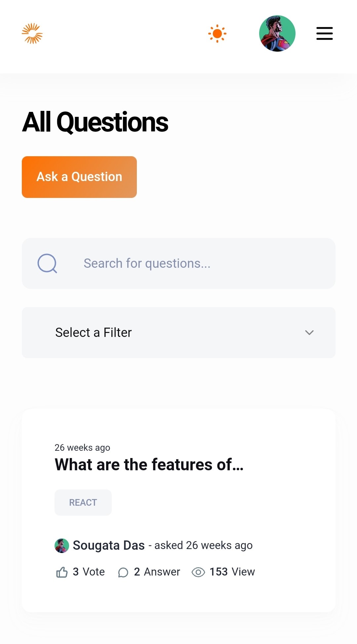Click the '153 View' count label

point(232,572)
